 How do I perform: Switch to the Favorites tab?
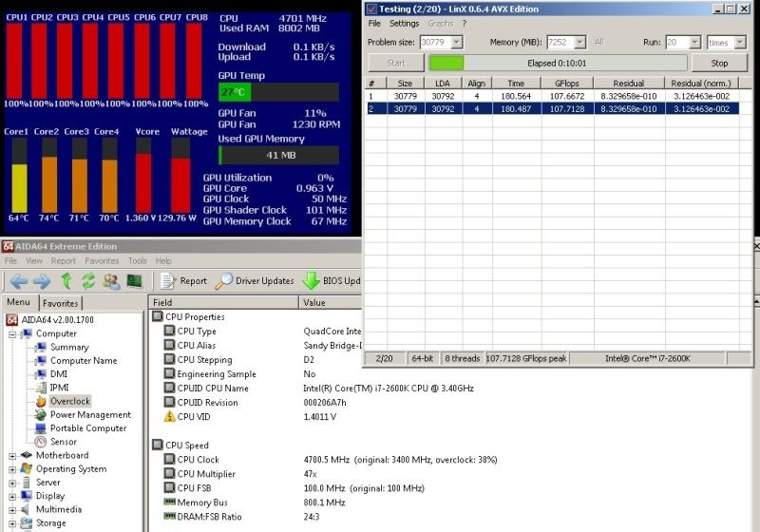(x=61, y=303)
